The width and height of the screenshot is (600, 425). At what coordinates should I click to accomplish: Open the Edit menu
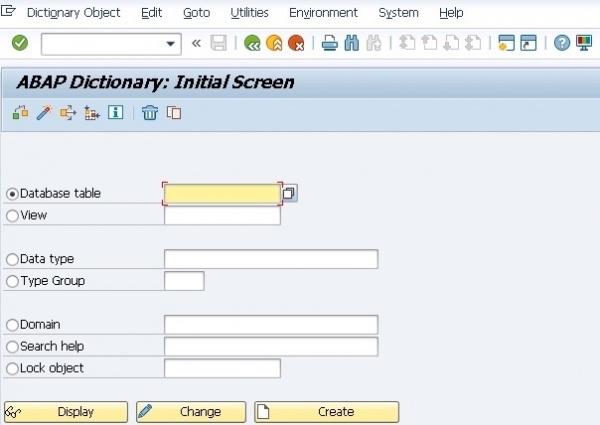click(x=152, y=13)
